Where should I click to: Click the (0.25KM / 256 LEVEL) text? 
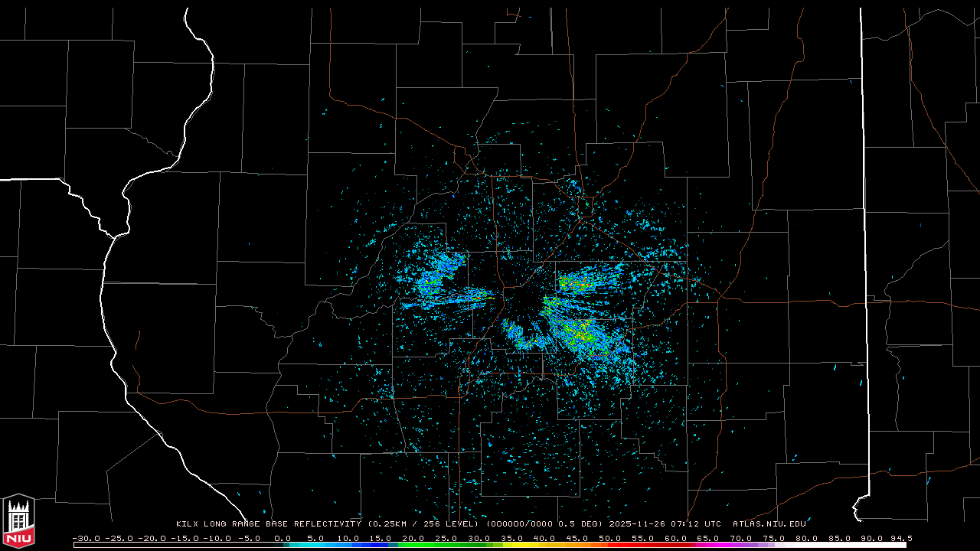[x=423, y=524]
